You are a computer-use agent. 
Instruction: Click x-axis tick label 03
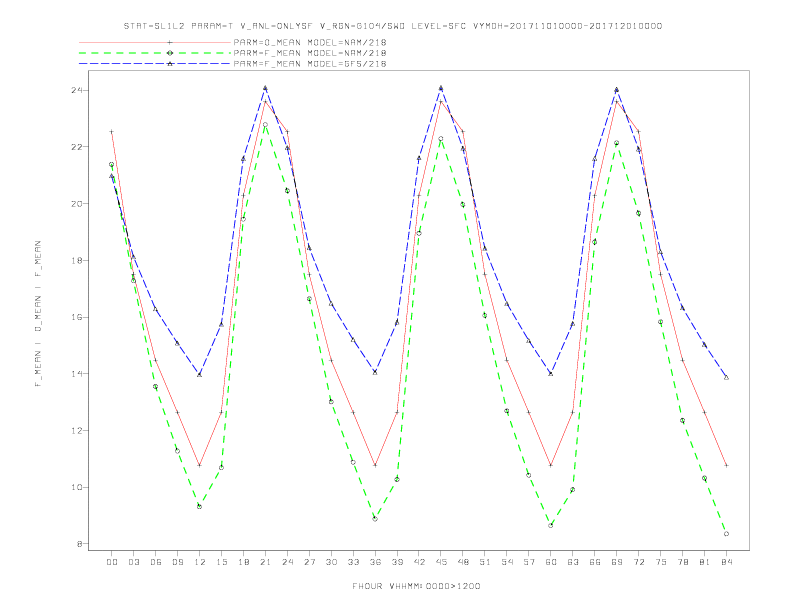(133, 562)
